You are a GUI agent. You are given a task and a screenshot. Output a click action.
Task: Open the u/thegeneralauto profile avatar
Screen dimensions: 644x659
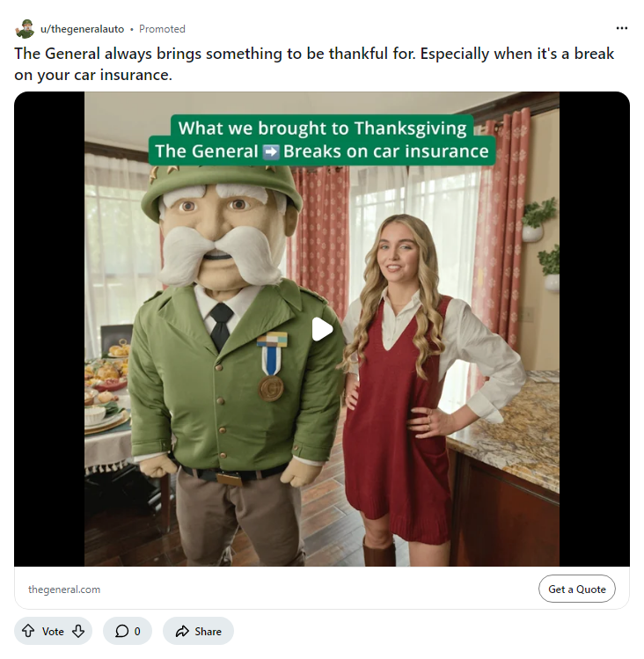24,29
